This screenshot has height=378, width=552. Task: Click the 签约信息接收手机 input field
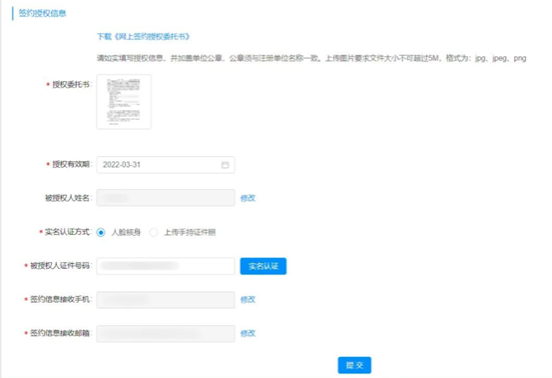point(166,300)
